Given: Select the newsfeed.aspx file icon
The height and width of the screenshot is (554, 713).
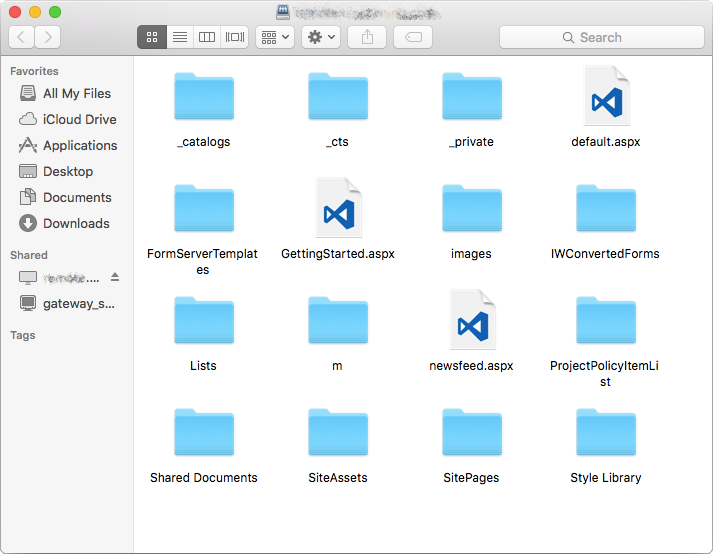Looking at the screenshot, I should point(471,321).
